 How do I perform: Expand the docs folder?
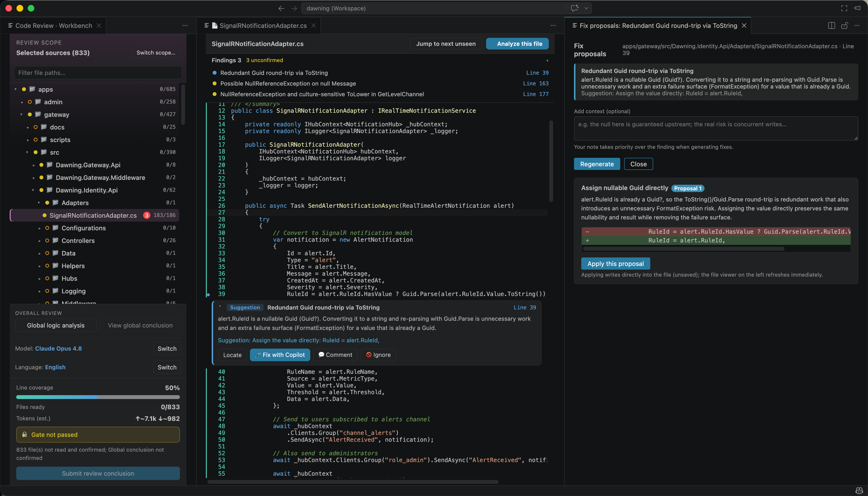tap(28, 127)
